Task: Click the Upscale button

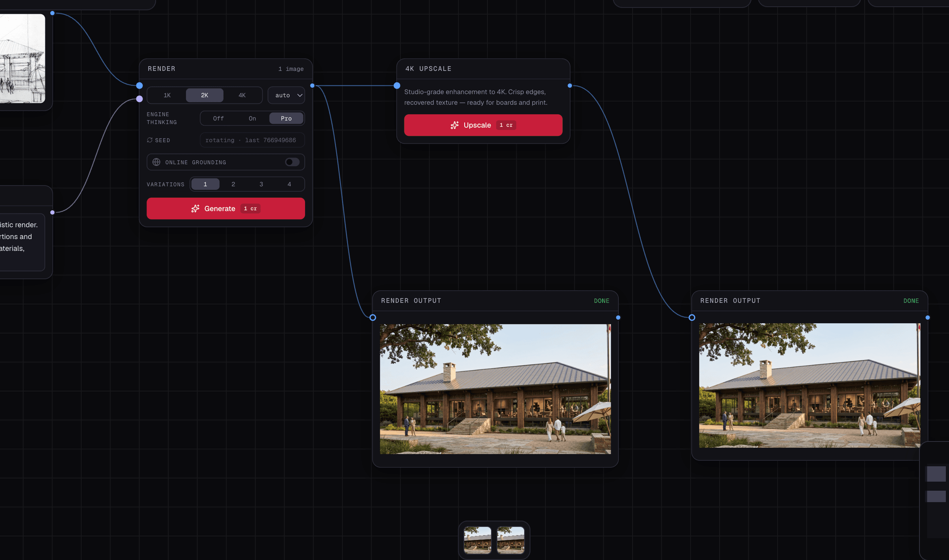Action: point(483,125)
